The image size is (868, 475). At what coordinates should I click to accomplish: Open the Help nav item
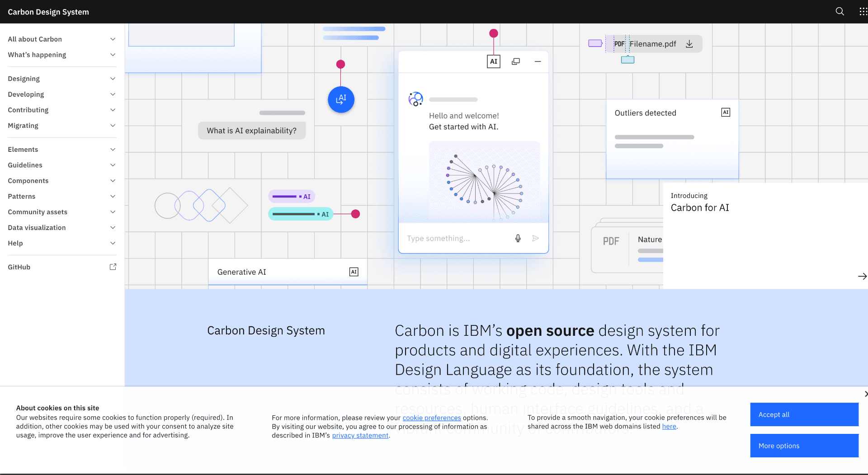point(62,243)
